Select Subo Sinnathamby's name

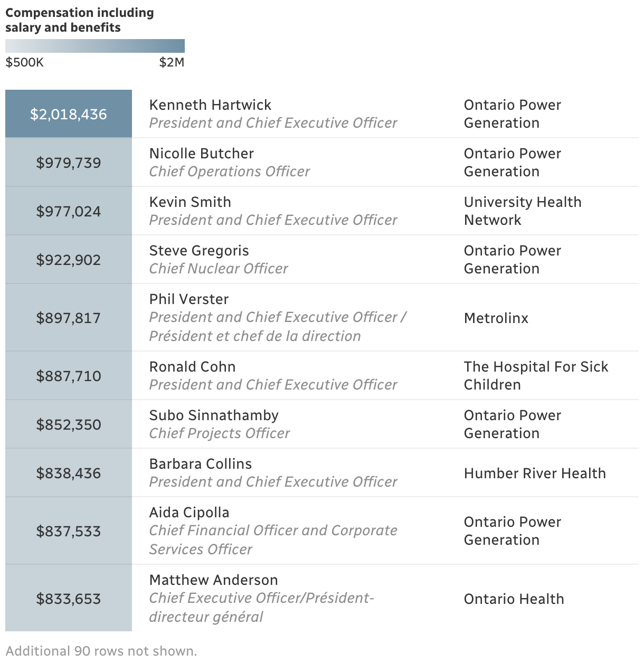tap(214, 415)
